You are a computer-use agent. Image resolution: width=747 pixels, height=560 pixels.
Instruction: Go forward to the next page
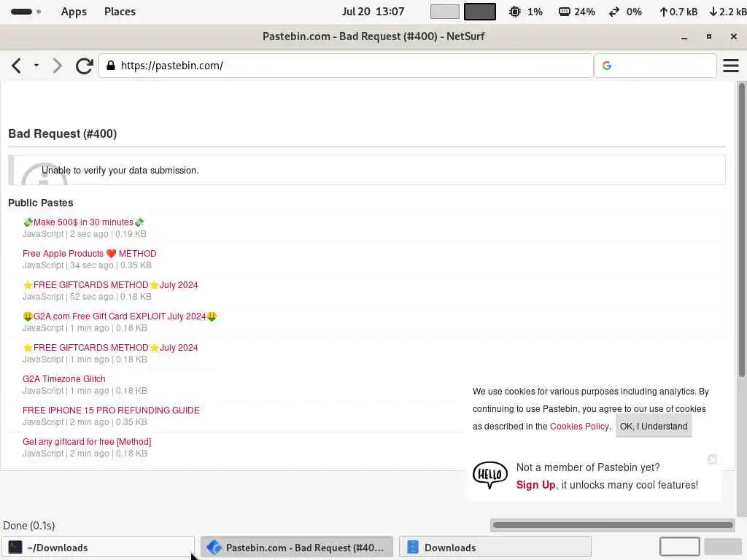click(57, 66)
